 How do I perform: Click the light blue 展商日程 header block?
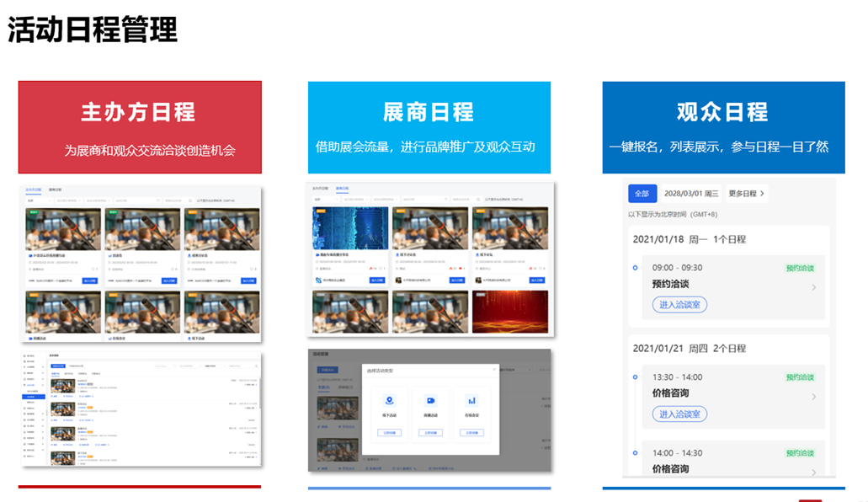point(429,127)
